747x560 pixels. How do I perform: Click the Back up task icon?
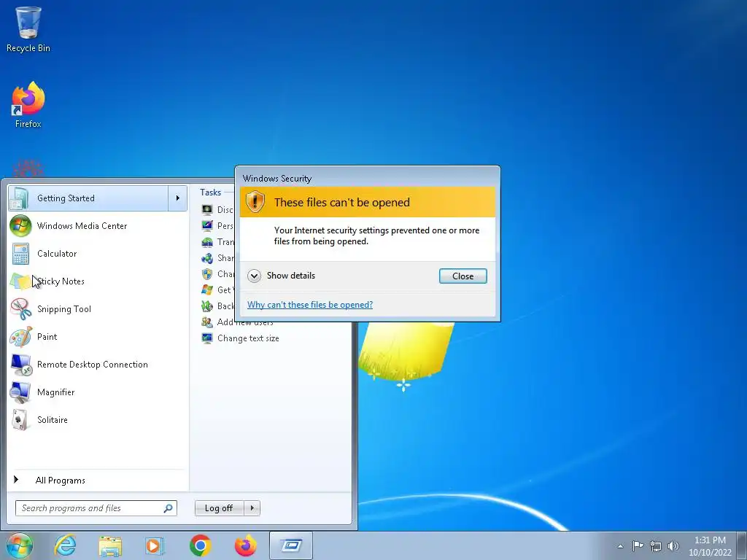206,306
